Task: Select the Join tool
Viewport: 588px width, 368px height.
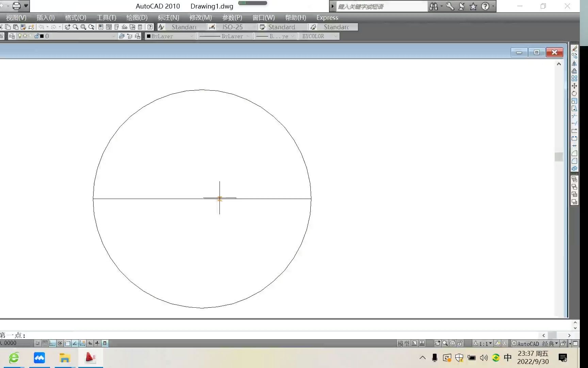Action: point(574,146)
